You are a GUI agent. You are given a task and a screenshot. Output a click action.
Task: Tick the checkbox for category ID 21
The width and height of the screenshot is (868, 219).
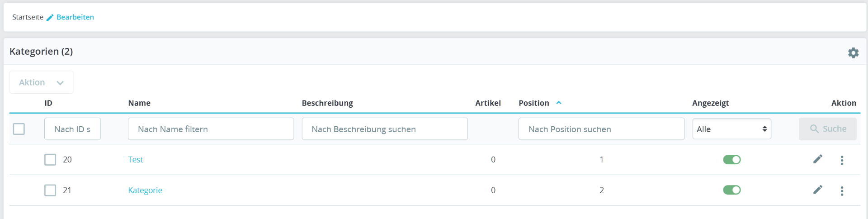[x=50, y=190]
